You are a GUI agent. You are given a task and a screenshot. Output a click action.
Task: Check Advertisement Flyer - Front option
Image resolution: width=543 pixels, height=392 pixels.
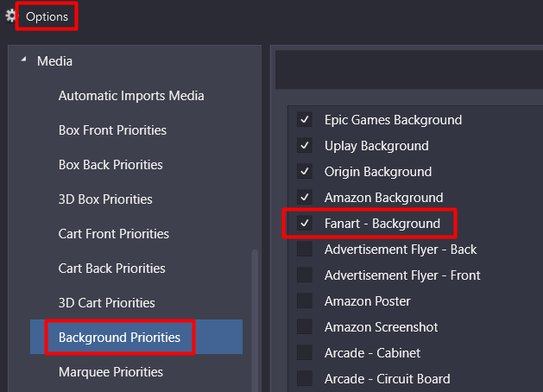coord(305,275)
